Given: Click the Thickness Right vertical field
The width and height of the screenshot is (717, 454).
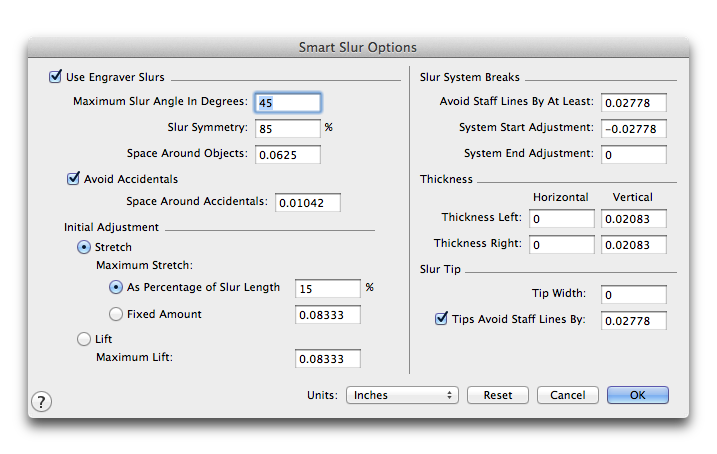Looking at the screenshot, I should [634, 245].
